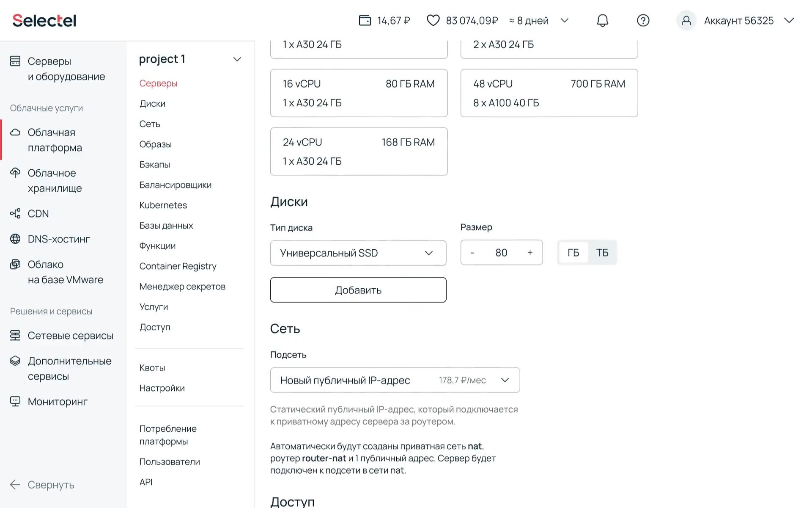Open DNS-хостинг section

58,239
